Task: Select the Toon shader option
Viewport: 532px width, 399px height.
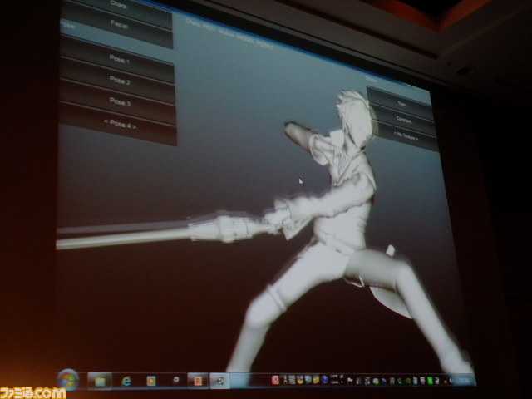Action: [x=401, y=103]
